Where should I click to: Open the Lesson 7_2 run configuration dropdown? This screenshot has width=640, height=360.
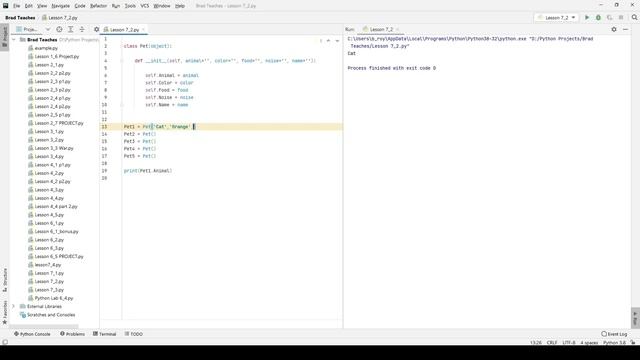(x=557, y=18)
